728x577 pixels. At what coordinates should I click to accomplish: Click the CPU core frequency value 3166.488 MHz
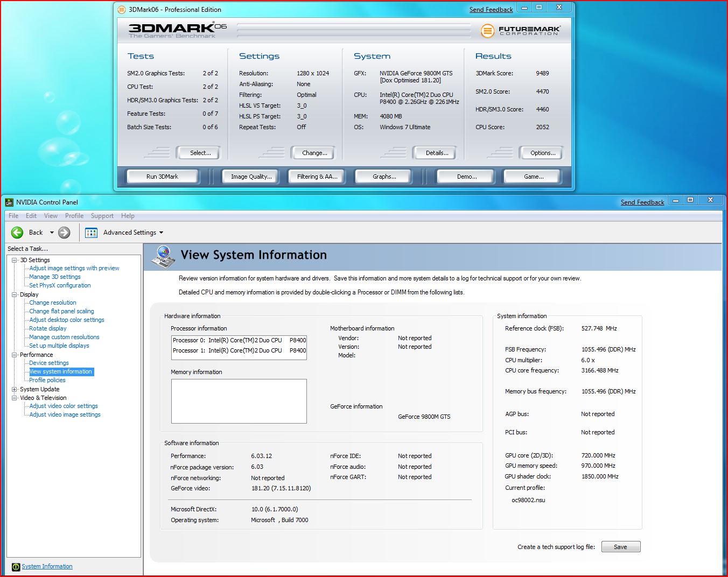point(600,370)
